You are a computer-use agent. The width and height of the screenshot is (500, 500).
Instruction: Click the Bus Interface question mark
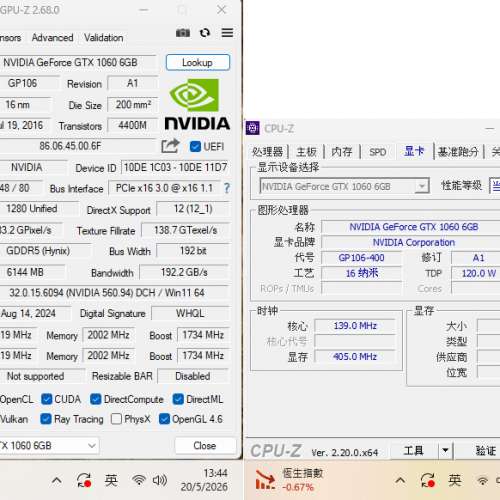227,188
